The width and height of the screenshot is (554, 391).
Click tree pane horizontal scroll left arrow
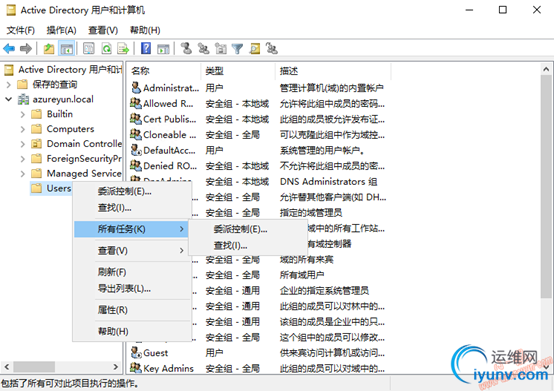coord(7,367)
